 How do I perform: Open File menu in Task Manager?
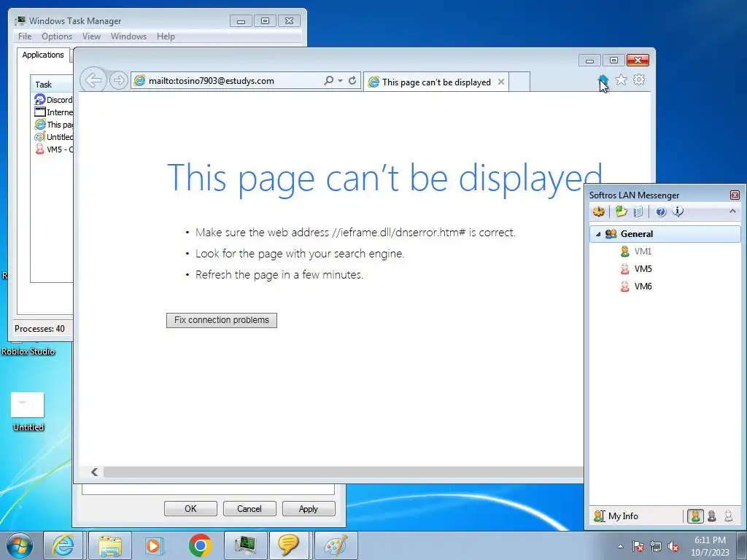click(x=25, y=36)
